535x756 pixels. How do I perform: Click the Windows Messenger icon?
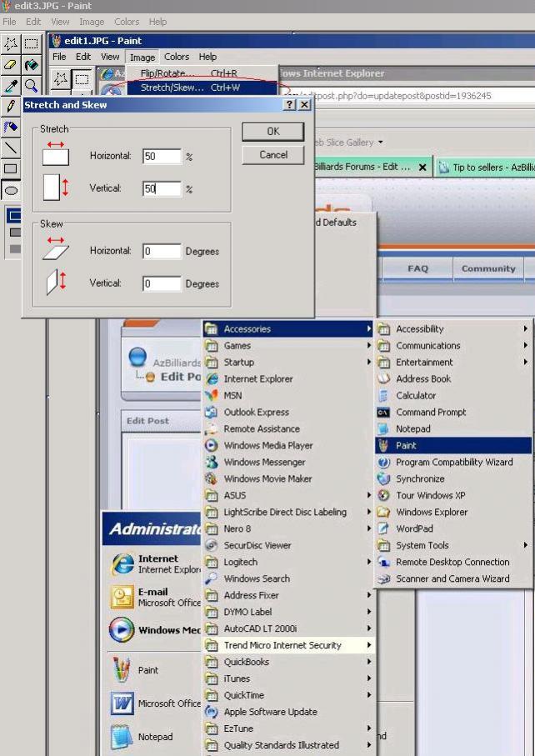(212, 462)
